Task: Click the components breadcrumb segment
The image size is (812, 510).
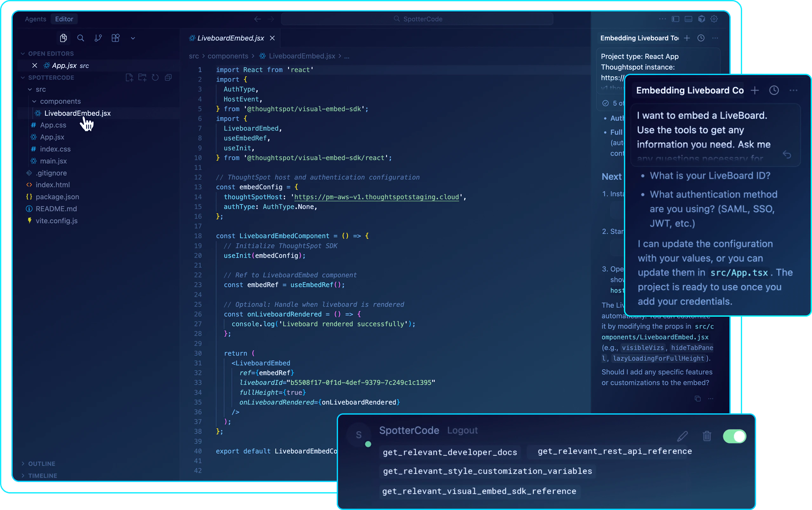Action: tap(228, 56)
